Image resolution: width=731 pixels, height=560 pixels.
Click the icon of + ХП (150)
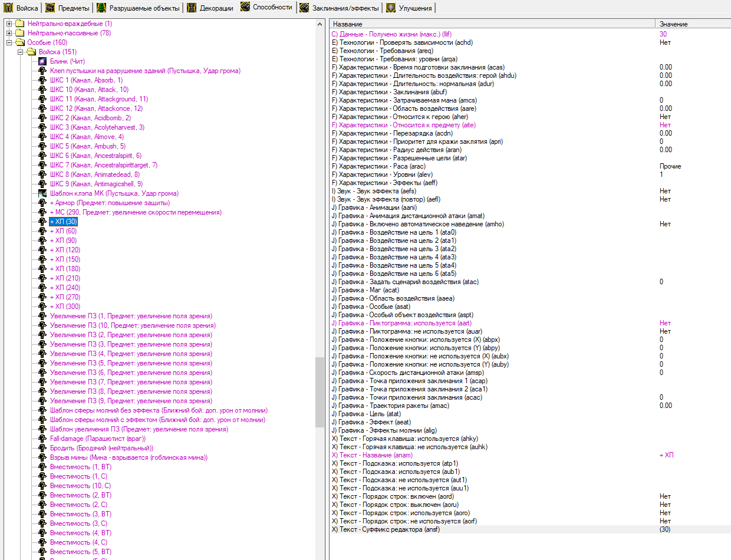click(x=42, y=259)
